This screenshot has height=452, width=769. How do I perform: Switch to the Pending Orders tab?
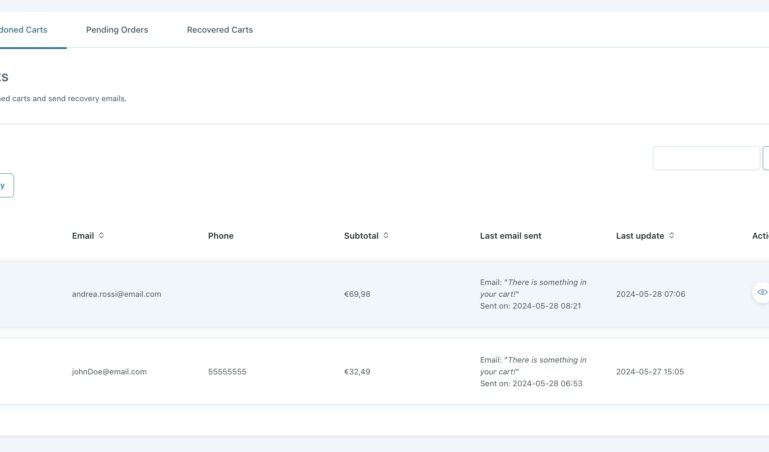coord(117,30)
